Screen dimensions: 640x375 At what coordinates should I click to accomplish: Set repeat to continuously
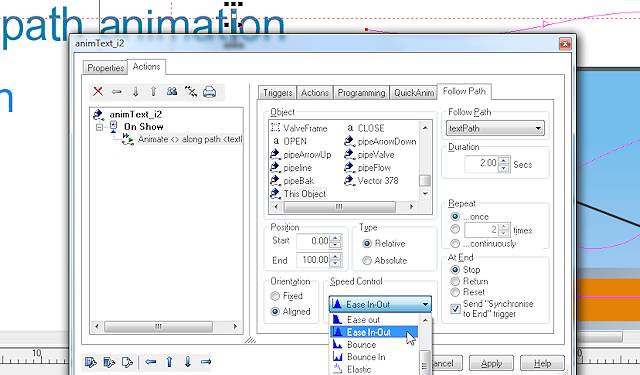455,244
